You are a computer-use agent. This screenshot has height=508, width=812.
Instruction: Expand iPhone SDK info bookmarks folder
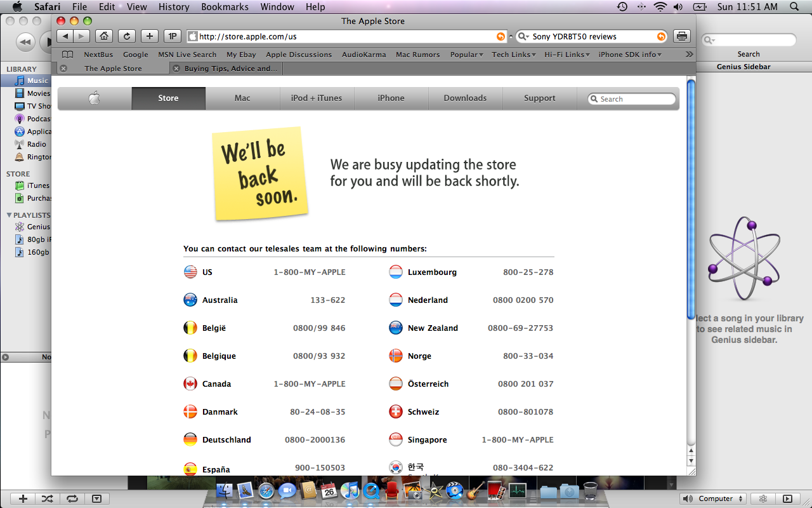coord(630,55)
